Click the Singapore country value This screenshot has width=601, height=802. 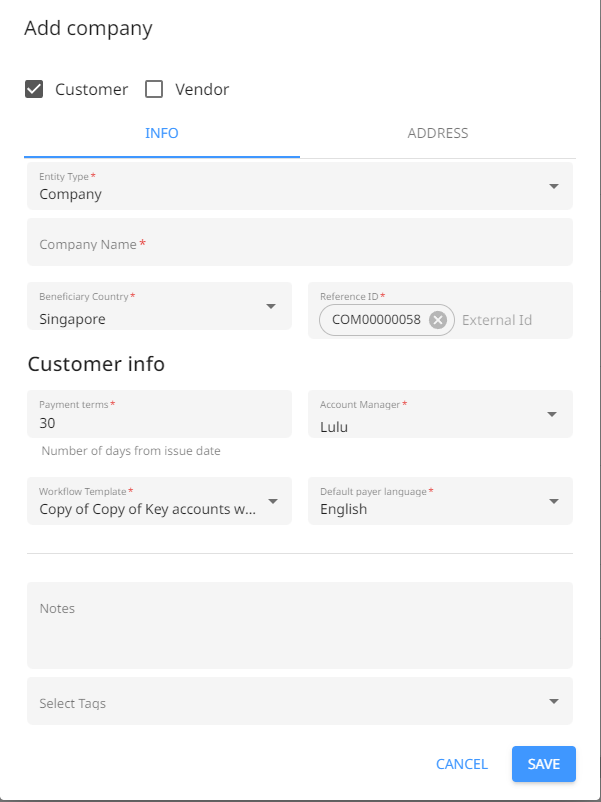point(73,320)
